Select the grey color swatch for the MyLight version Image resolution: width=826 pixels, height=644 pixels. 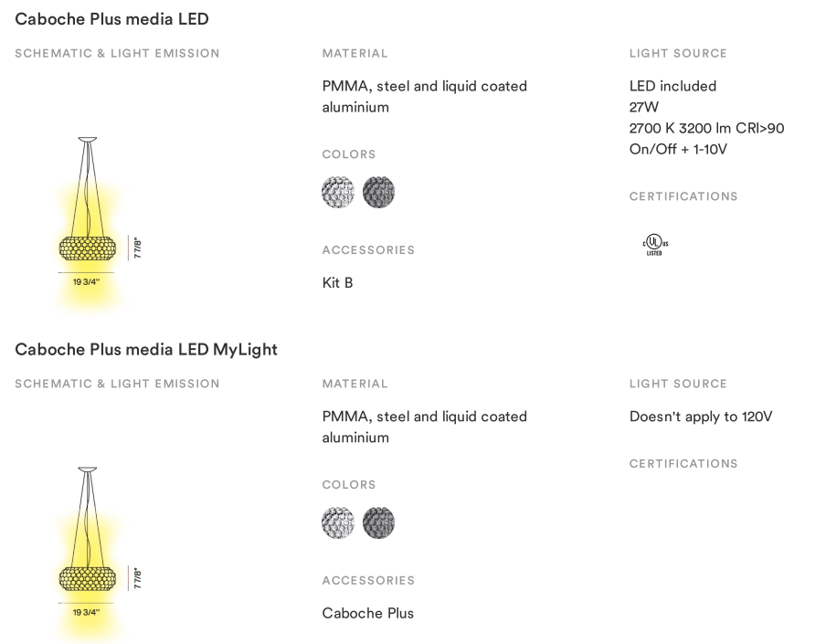[x=379, y=523]
